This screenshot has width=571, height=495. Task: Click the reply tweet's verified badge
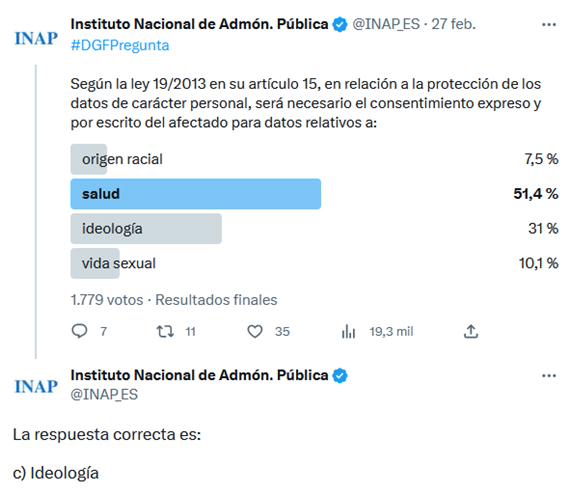click(340, 376)
